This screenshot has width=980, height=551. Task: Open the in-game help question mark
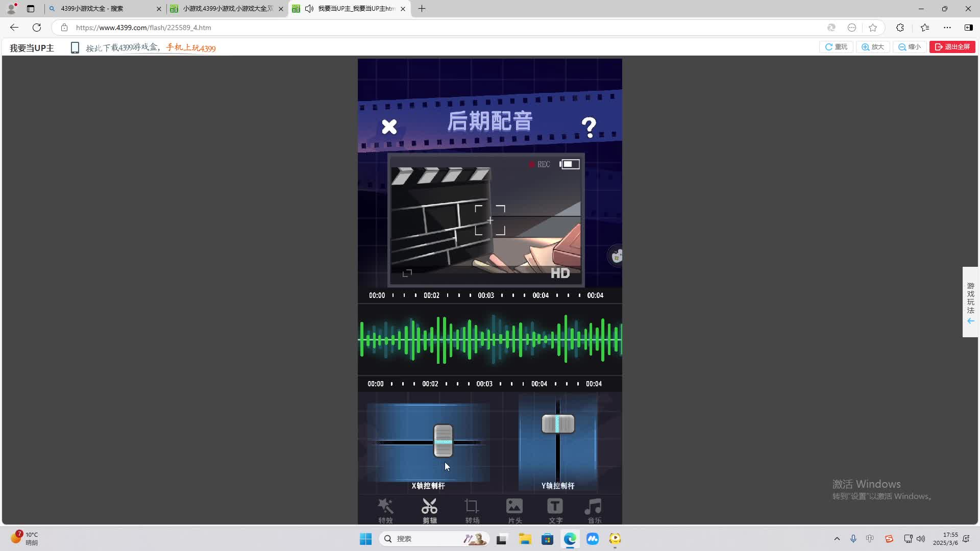(590, 126)
